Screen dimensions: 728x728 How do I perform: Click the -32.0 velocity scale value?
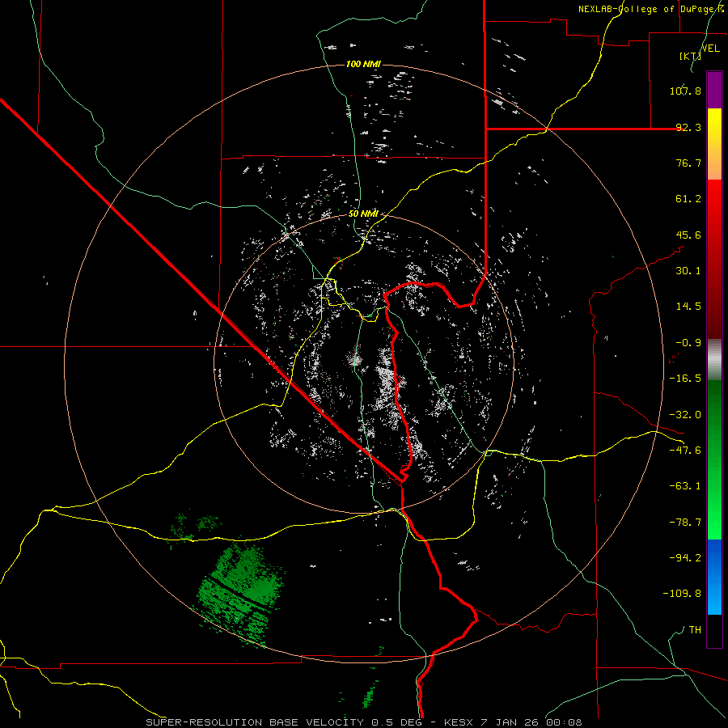[x=685, y=415]
